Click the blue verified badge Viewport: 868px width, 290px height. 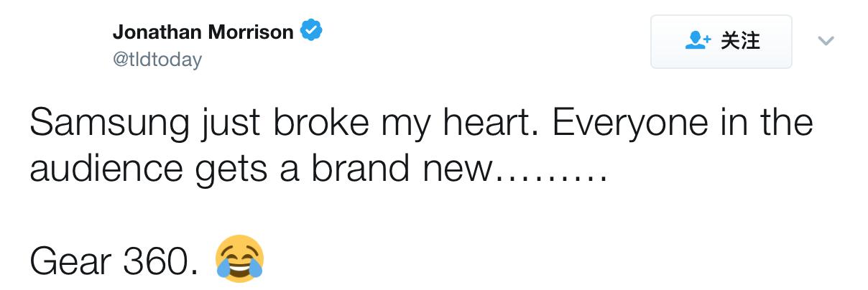click(x=311, y=32)
